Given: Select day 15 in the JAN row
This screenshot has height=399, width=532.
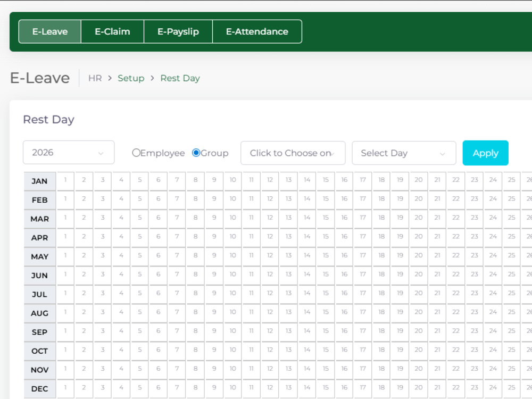Looking at the screenshot, I should [x=326, y=180].
